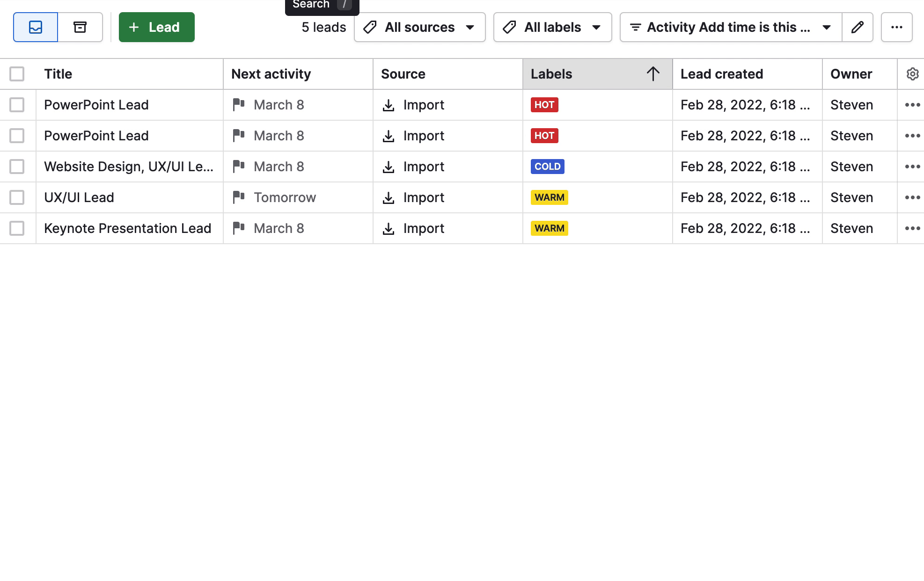Open the table settings gear icon
924x581 pixels.
(x=912, y=74)
